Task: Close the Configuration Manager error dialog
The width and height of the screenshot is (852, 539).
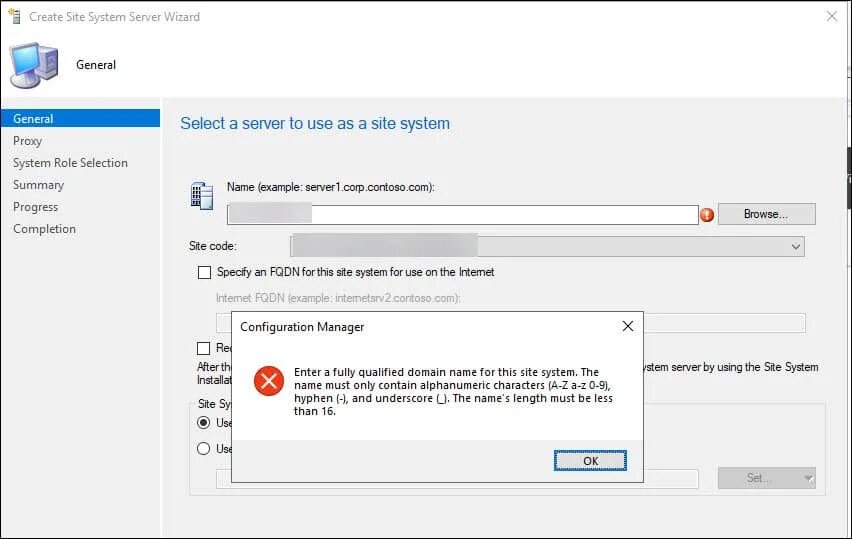Action: [x=628, y=326]
